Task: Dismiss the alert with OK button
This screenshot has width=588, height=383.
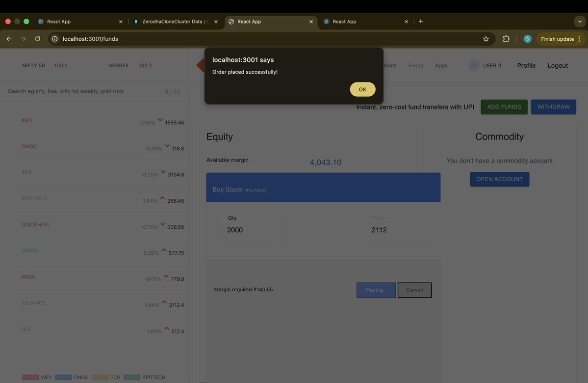Action: pyautogui.click(x=362, y=89)
